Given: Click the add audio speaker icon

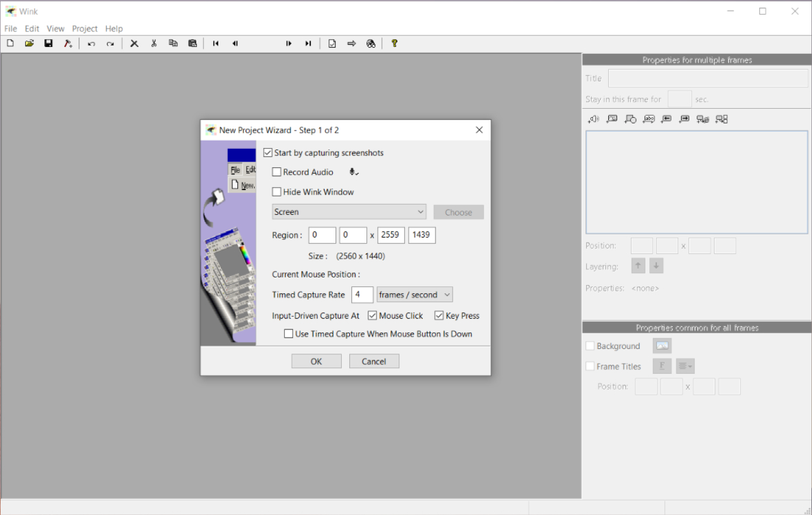Looking at the screenshot, I should coord(594,119).
